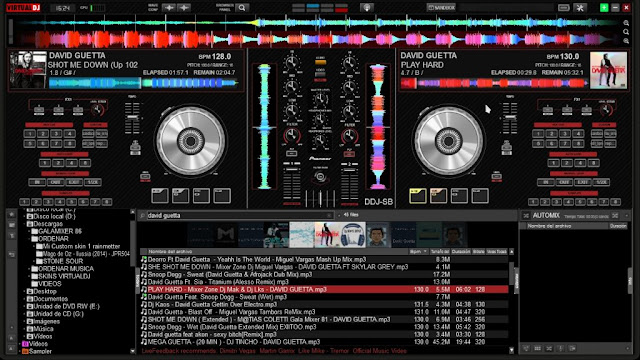This screenshot has width=640, height=360.
Task: Click the Videos folder icon in tree
Action: [x=25, y=344]
